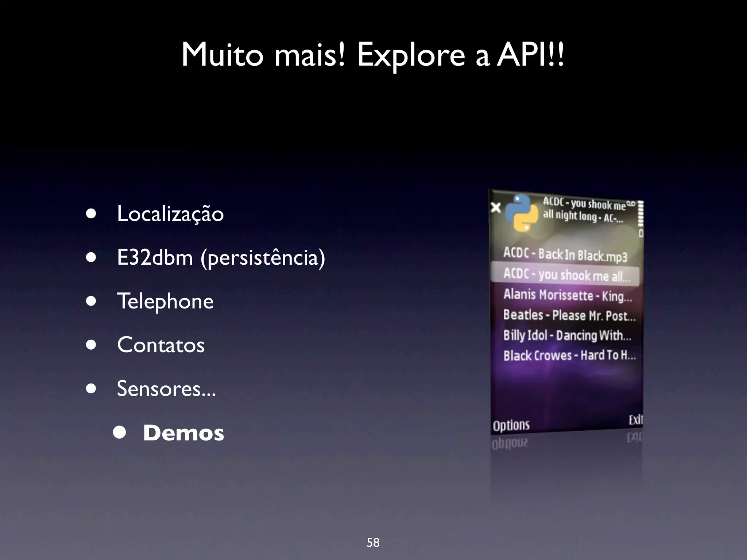The image size is (747, 560).
Task: Select 'Beatles - Please Mr. Post...' track
Action: [569, 315]
